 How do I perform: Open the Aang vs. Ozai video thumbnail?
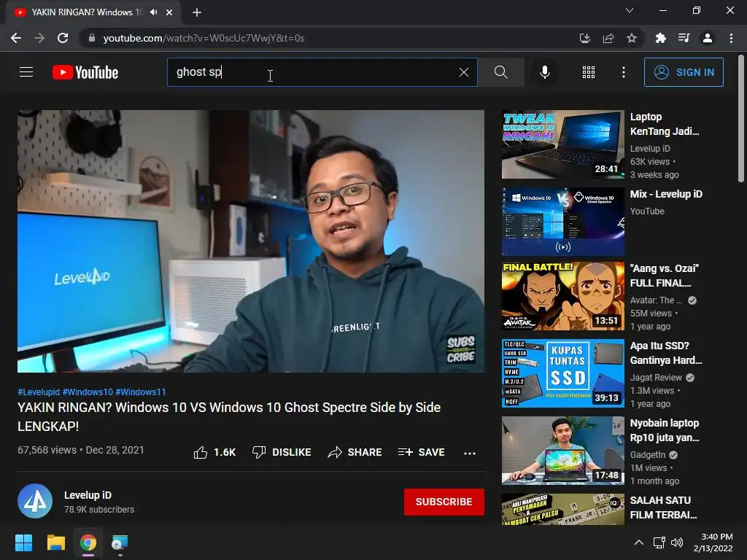pyautogui.click(x=562, y=296)
